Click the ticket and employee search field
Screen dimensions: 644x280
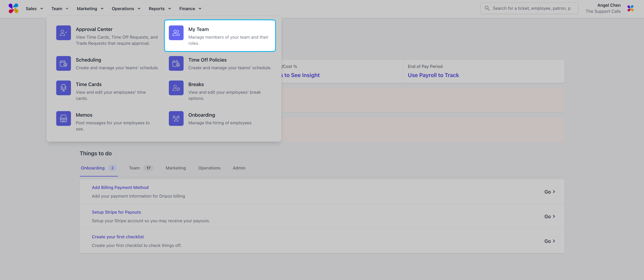531,8
